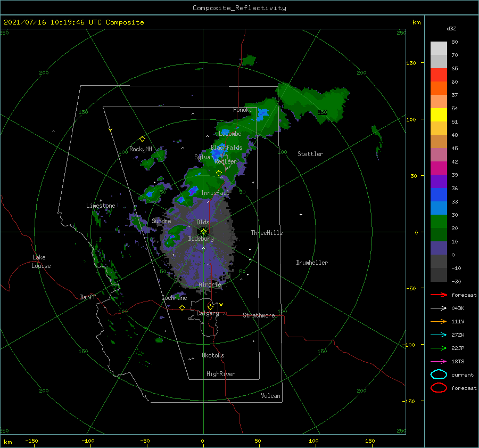Select the dark green 10-20 dBZ swatch
The image size is (479, 448).
[x=439, y=235]
